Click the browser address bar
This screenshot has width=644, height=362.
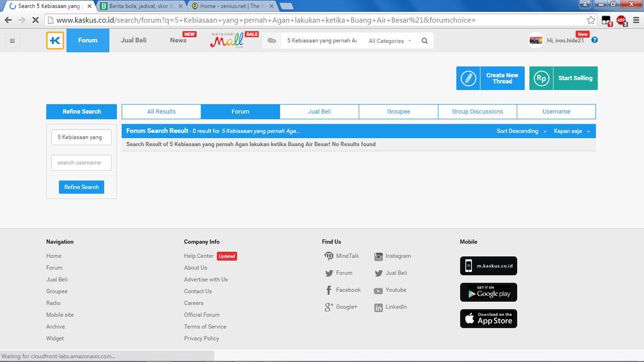(321, 20)
